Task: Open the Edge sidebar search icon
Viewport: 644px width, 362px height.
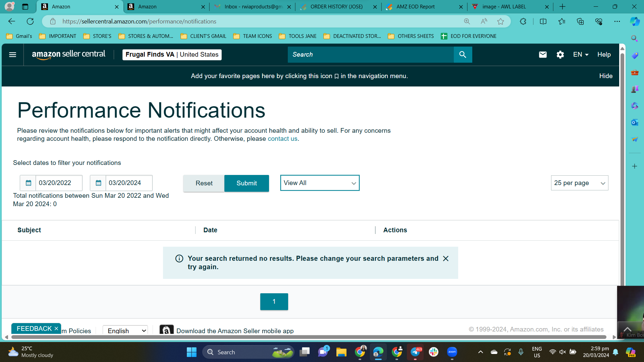Action: point(634,39)
